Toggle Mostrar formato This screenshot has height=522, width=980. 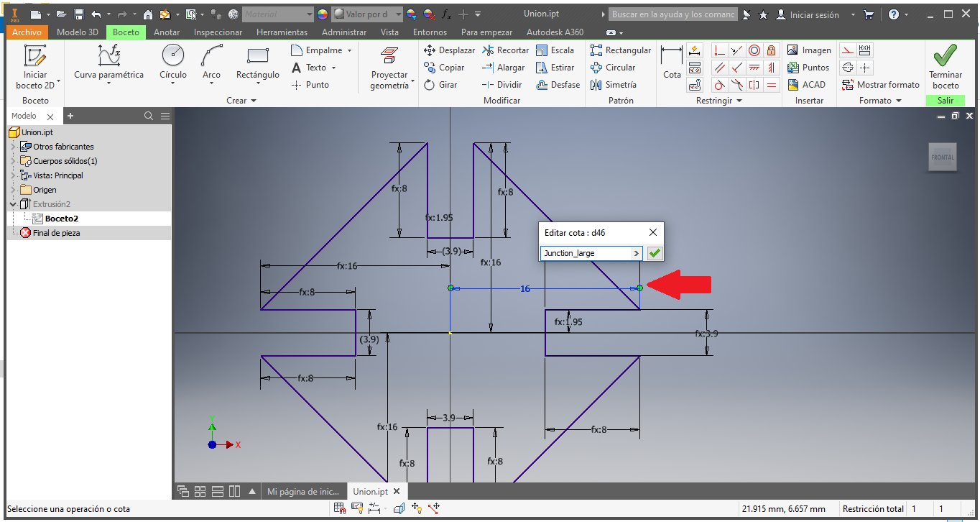(x=881, y=85)
